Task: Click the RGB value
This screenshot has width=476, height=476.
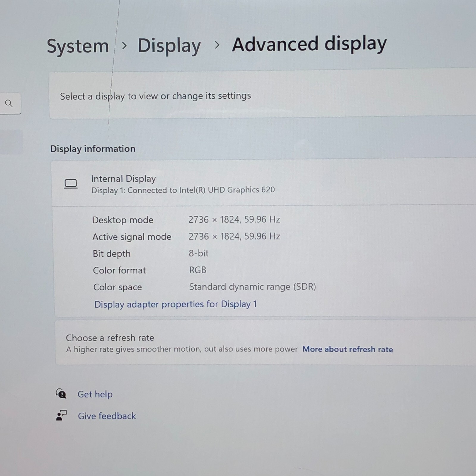Action: click(198, 270)
